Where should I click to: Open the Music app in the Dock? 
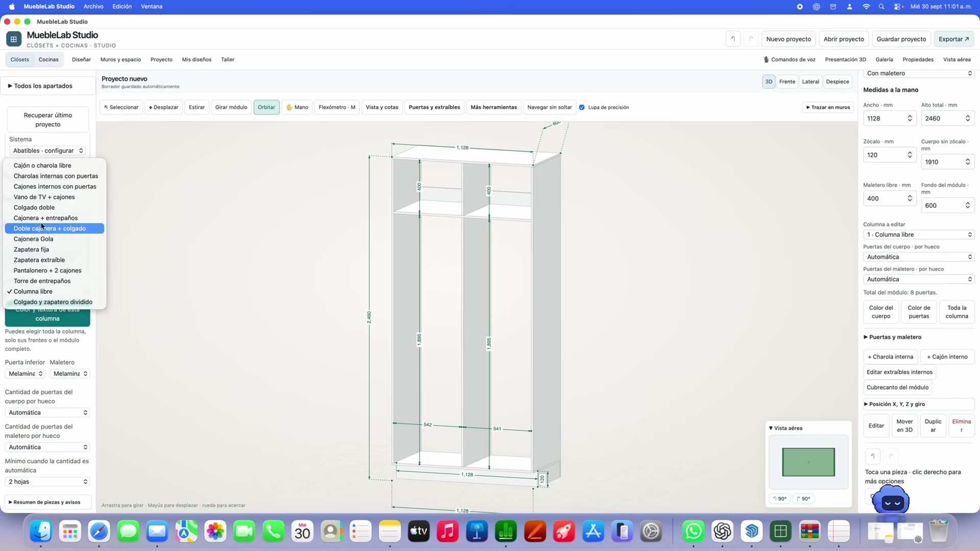(448, 532)
